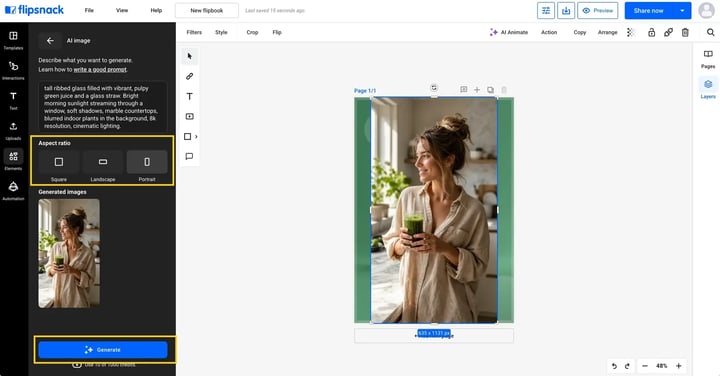Open the 'write a good prompt' link
The width and height of the screenshot is (720, 376).
[x=100, y=70]
